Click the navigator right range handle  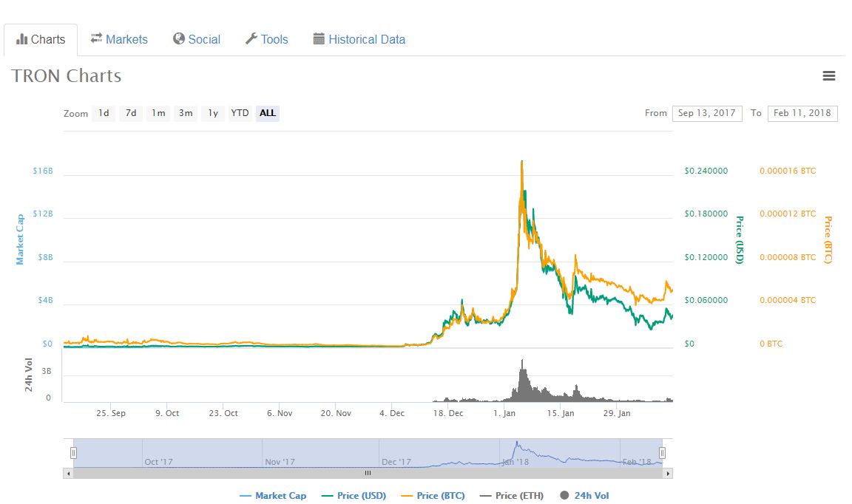pos(662,453)
